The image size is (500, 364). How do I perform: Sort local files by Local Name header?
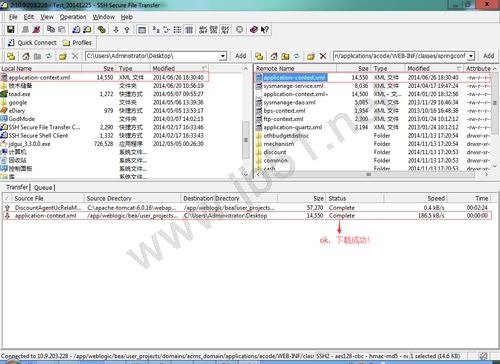click(x=41, y=68)
